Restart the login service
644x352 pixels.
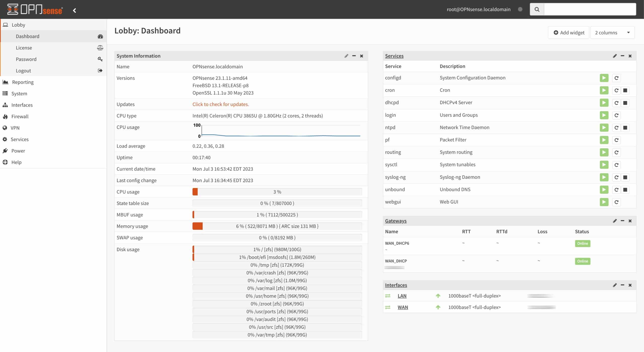(x=616, y=115)
